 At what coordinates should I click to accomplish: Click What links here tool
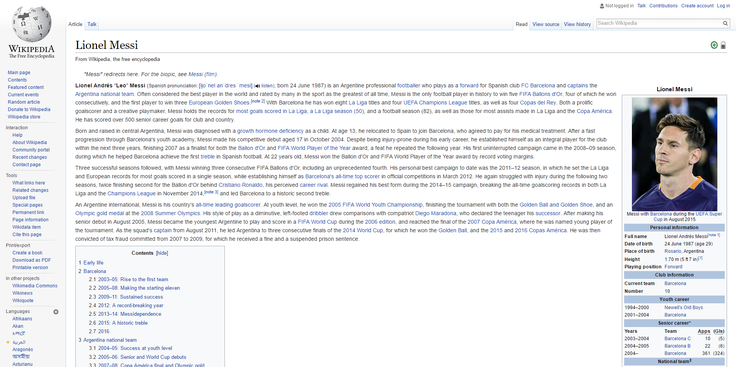click(29, 183)
